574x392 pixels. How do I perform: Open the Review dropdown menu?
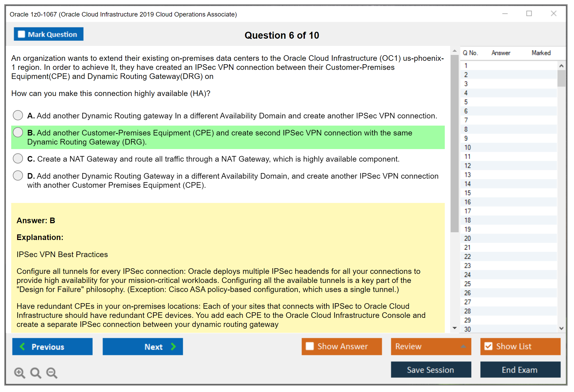431,346
